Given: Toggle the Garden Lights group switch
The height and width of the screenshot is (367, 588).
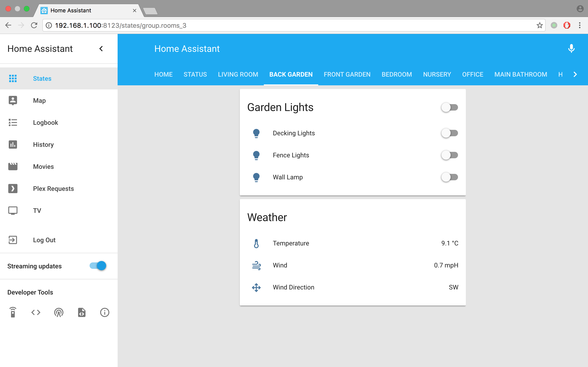Looking at the screenshot, I should click(x=449, y=107).
